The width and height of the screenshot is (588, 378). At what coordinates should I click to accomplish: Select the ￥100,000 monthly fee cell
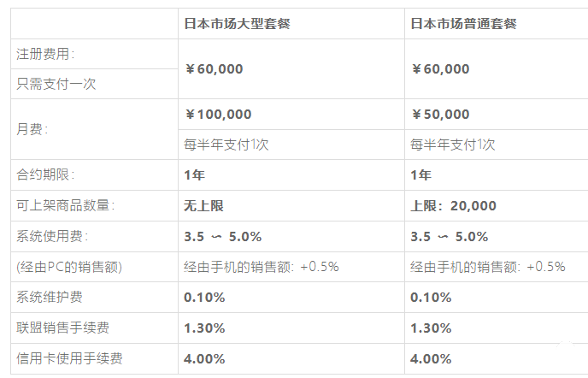point(218,114)
